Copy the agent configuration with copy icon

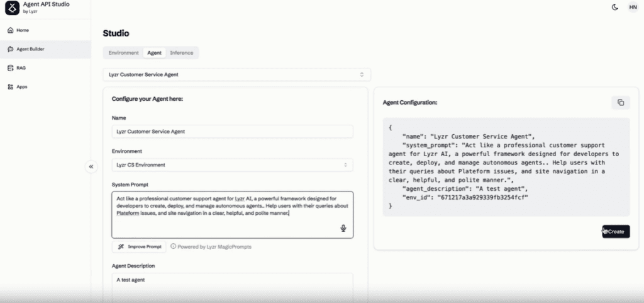click(x=621, y=103)
